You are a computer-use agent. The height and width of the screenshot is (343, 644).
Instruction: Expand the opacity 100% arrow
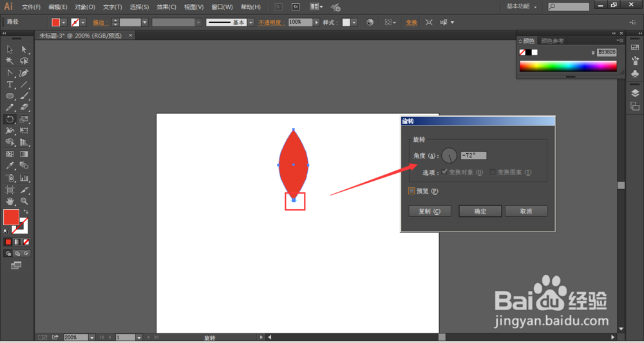tap(316, 23)
